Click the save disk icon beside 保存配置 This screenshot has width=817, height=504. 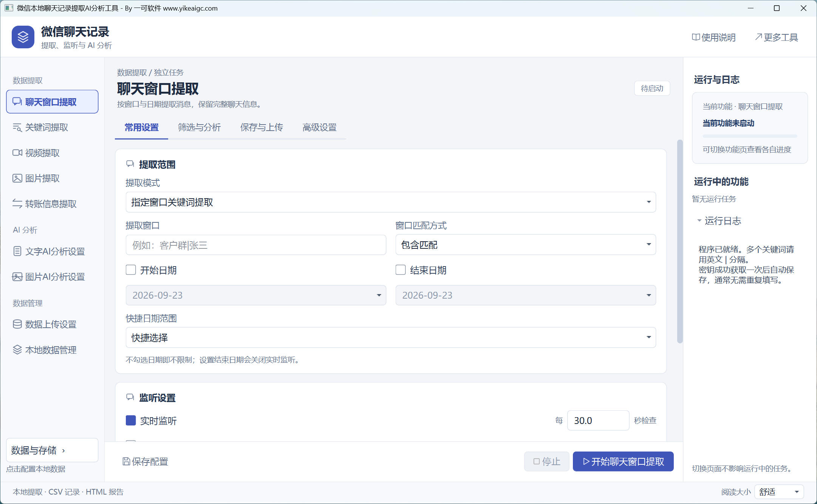[x=126, y=461]
